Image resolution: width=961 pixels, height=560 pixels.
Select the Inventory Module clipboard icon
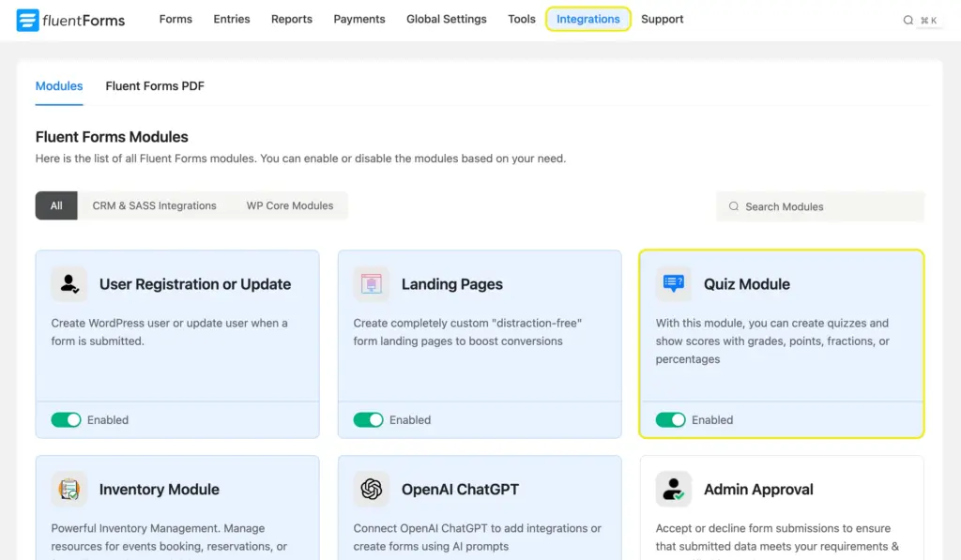coord(68,489)
